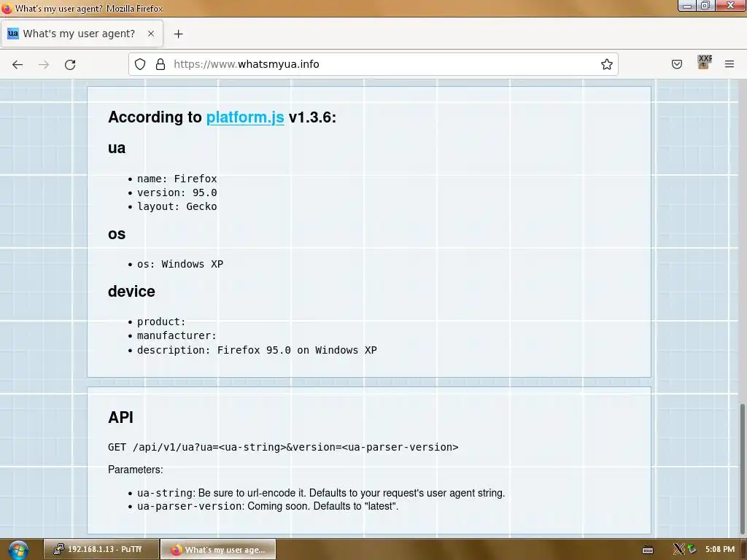Screen dimensions: 747x560
Task: Close the "What's my user agent?" tab
Action: [x=151, y=34]
